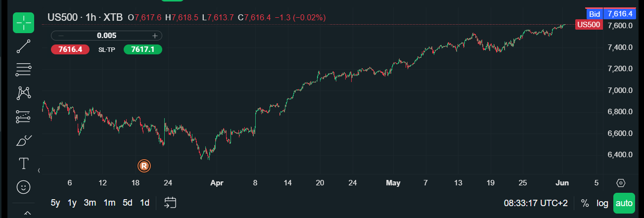Expand the toolbar arrow at bottom left
This screenshot has width=644, height=218.
pyautogui.click(x=28, y=214)
